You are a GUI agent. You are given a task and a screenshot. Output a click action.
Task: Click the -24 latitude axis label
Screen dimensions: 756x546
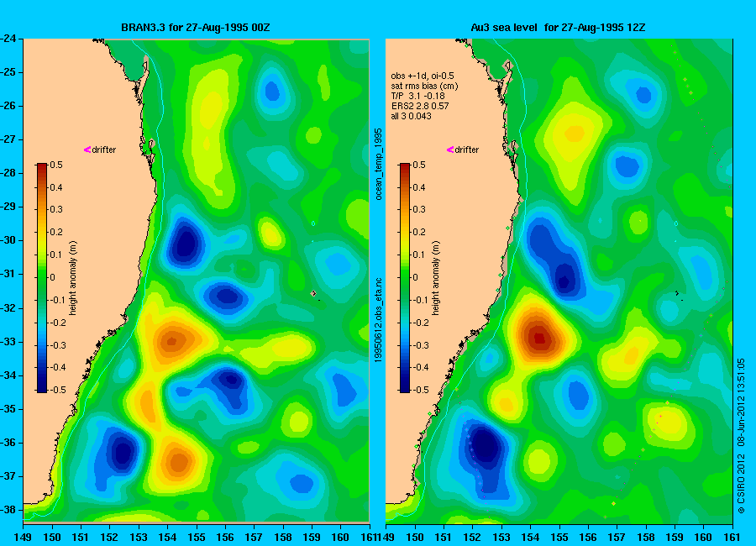point(8,39)
